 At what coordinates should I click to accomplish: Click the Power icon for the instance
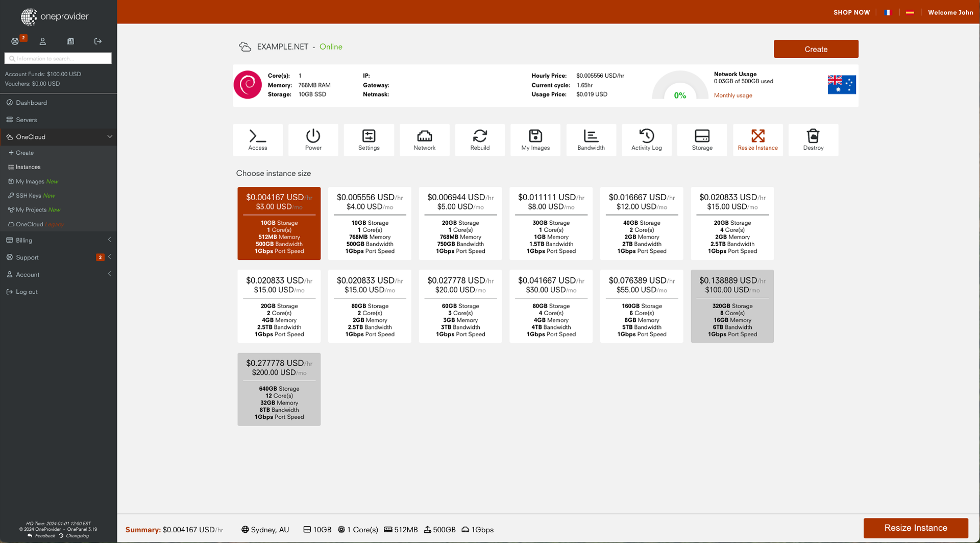pyautogui.click(x=313, y=139)
